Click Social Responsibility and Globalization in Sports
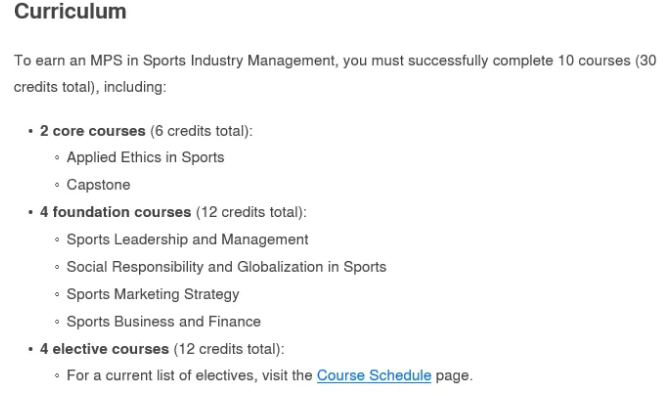Screen dimensions: 667x396 pos(226,267)
